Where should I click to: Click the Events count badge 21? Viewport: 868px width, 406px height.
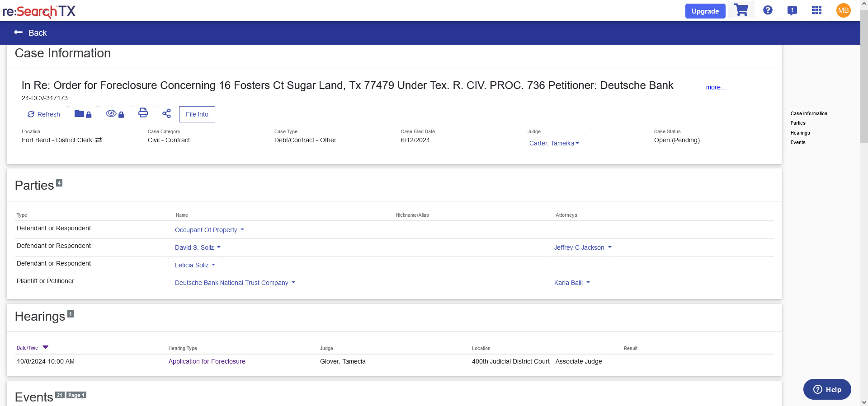[60, 395]
